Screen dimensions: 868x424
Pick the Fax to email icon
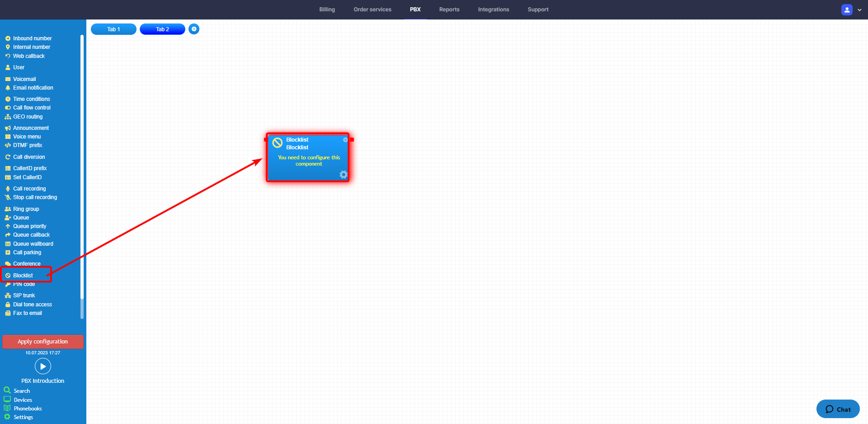(x=8, y=313)
